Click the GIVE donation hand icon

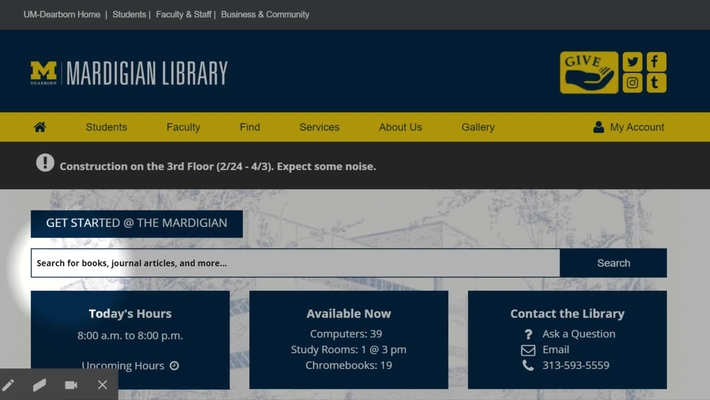pyautogui.click(x=588, y=72)
